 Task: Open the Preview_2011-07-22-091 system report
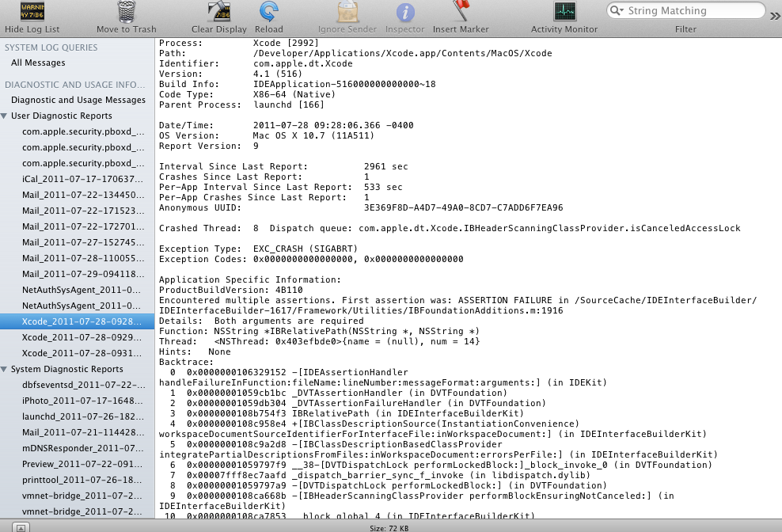78,464
